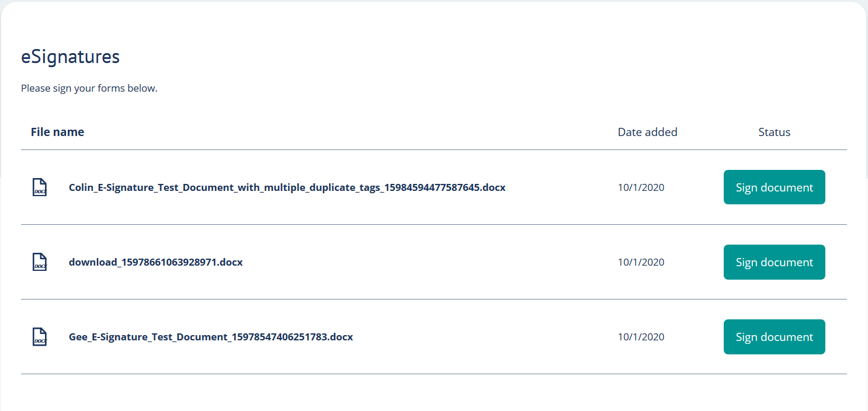868x411 pixels.
Task: Click the DOCX icon next to the Gee document
Action: [x=39, y=337]
